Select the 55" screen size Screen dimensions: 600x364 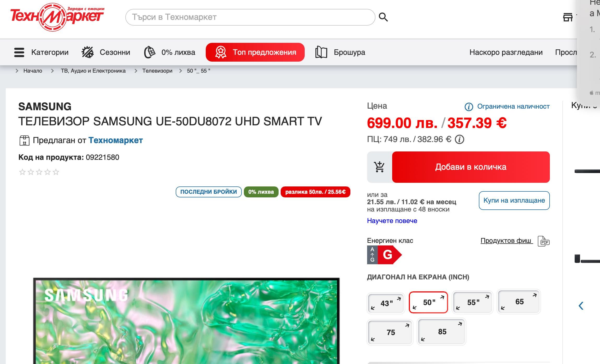point(472,302)
